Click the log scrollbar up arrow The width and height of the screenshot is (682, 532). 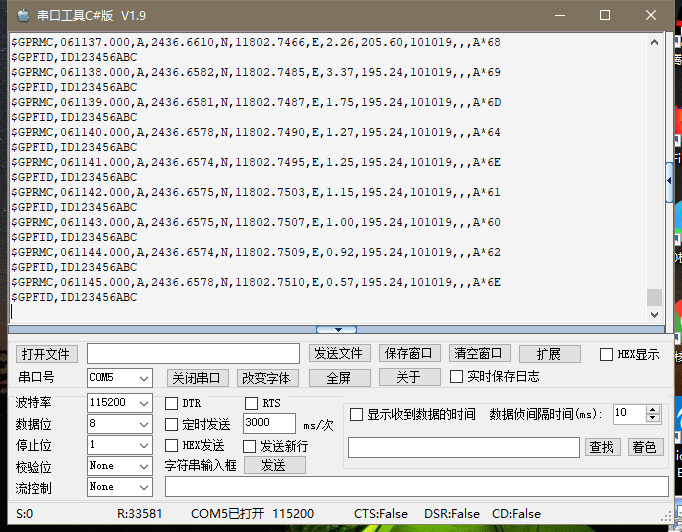[655, 43]
